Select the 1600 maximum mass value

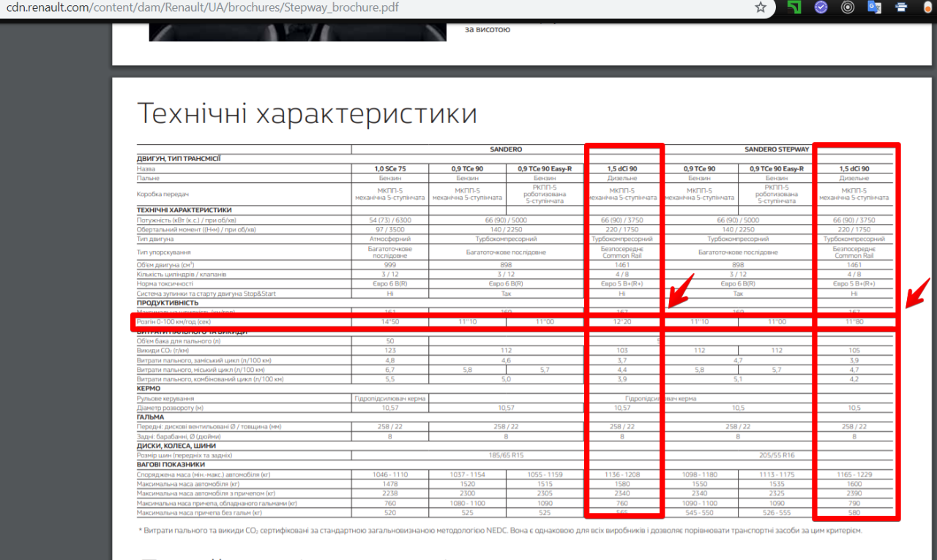854,484
